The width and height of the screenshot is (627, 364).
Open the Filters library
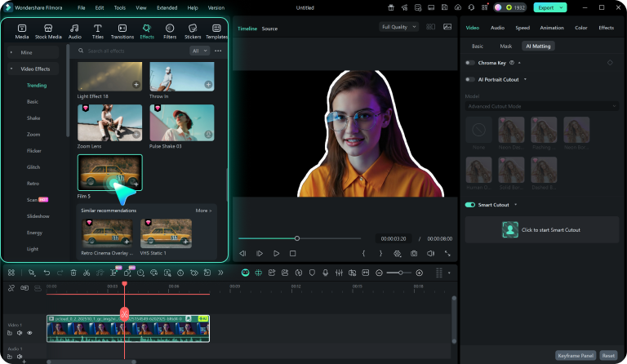(170, 31)
